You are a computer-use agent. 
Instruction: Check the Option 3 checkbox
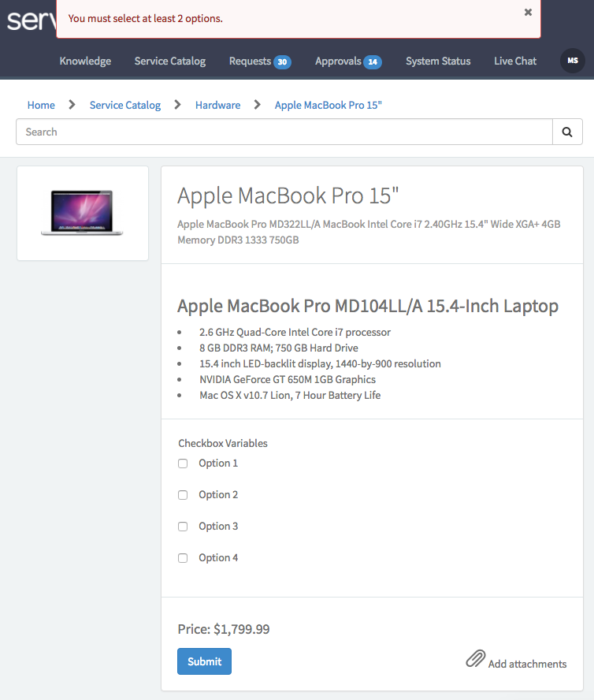[183, 527]
